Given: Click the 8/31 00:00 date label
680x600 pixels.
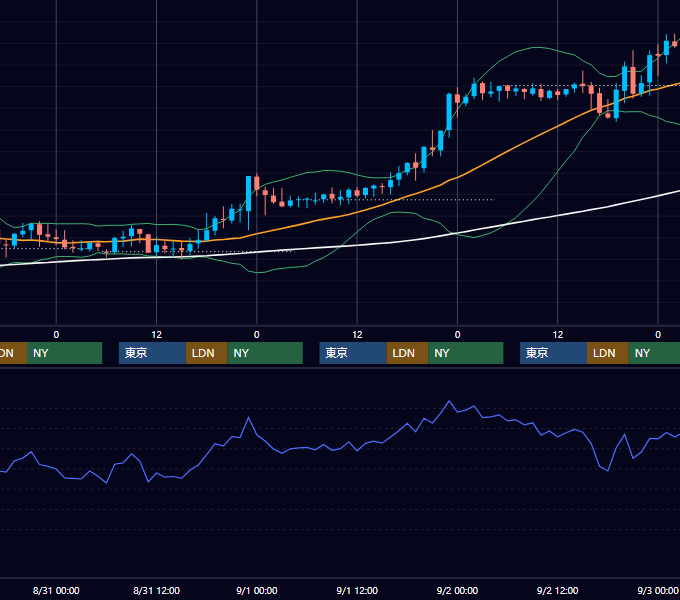Looking at the screenshot, I should [56, 590].
